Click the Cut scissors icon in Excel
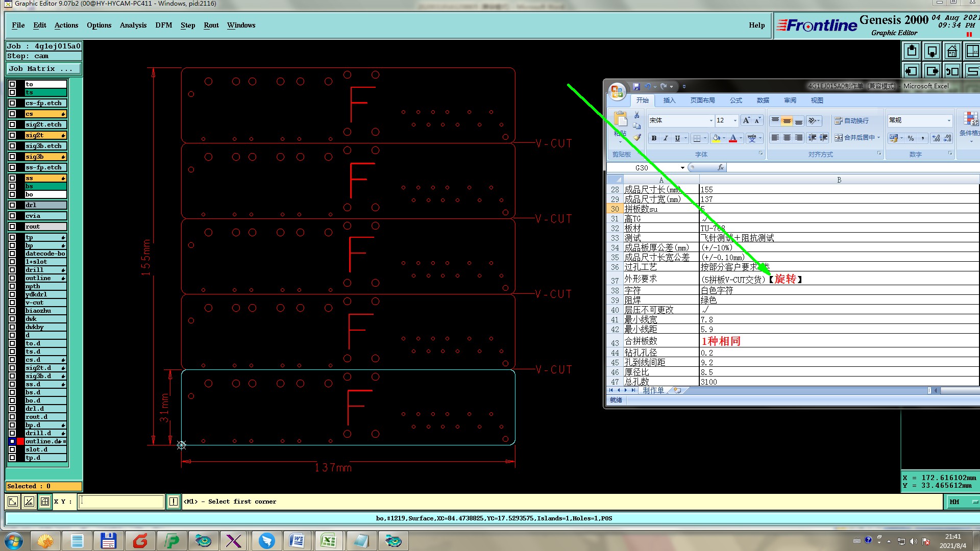980x551 pixels. (637, 115)
